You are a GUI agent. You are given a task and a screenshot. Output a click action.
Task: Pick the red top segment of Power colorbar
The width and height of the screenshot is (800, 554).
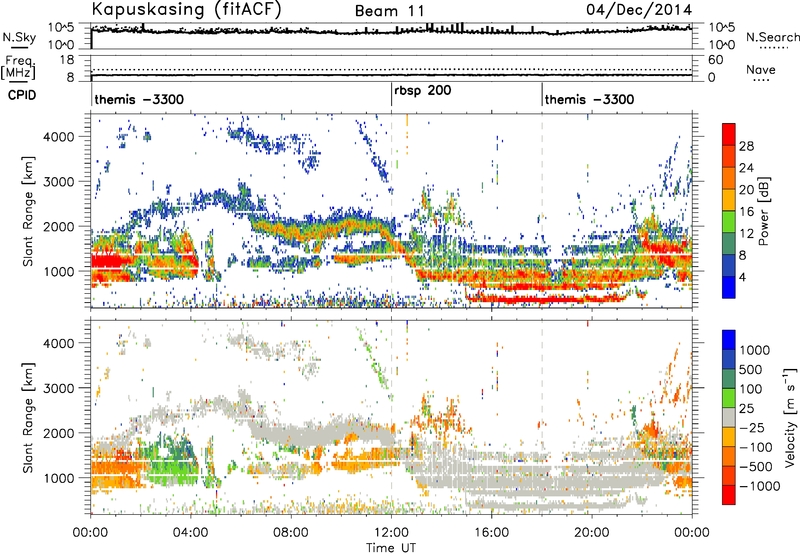[x=729, y=134]
